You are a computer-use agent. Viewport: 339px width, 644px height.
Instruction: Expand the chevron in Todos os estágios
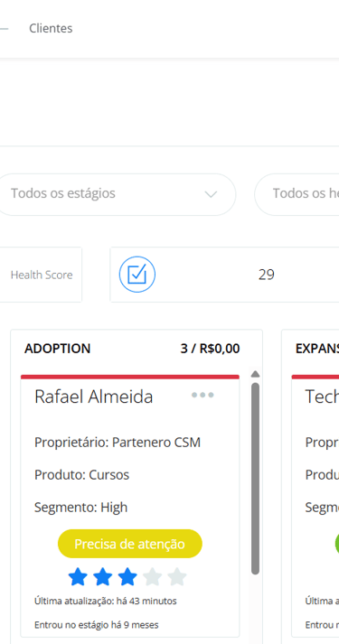pos(211,194)
